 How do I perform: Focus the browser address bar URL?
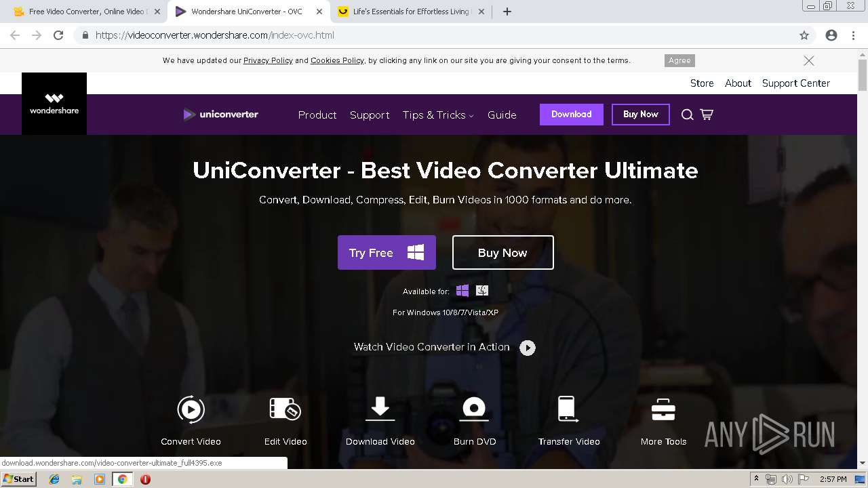coord(215,35)
